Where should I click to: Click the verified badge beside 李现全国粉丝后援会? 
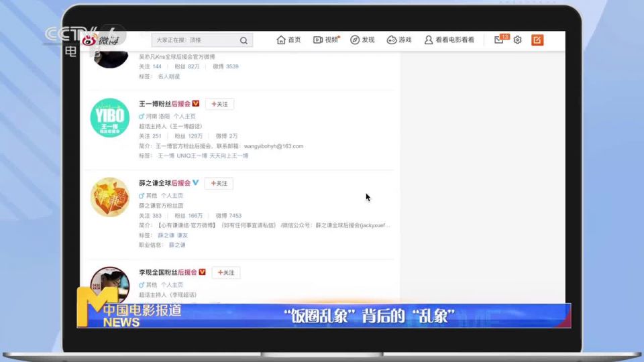point(203,272)
